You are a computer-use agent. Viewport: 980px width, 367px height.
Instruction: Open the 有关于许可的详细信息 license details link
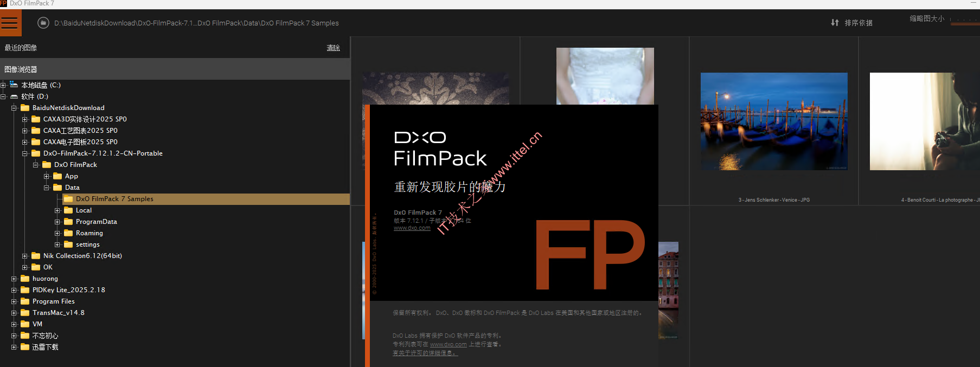click(425, 353)
